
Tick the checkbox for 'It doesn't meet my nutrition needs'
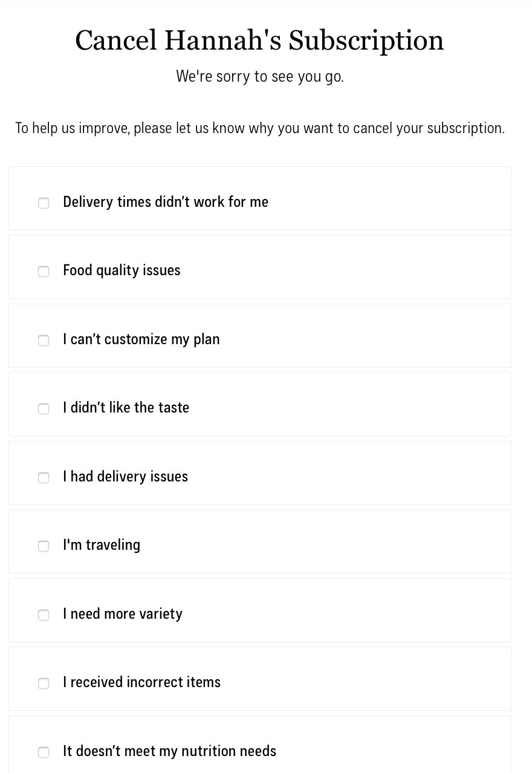[x=44, y=752]
